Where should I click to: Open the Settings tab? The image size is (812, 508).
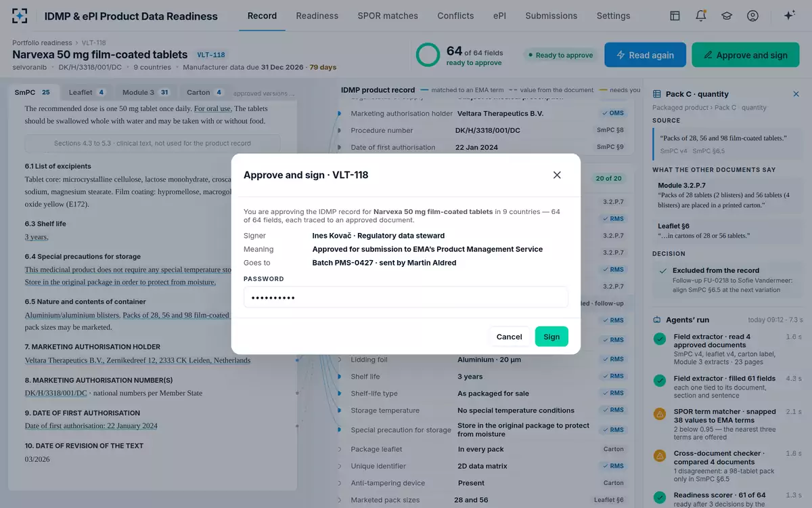(613, 16)
